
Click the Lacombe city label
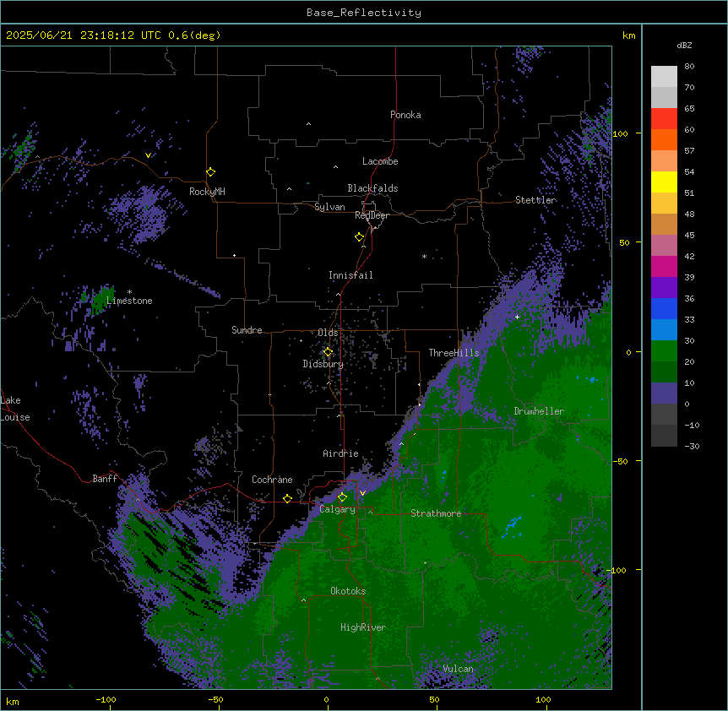point(380,161)
